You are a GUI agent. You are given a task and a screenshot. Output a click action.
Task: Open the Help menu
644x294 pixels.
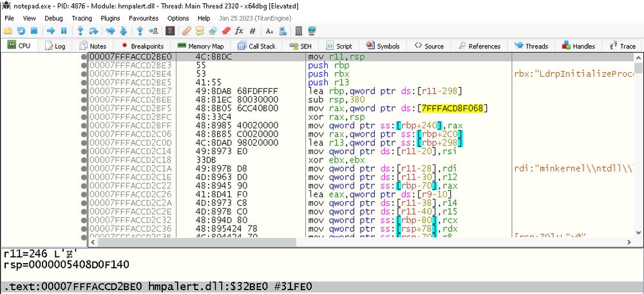coord(204,18)
